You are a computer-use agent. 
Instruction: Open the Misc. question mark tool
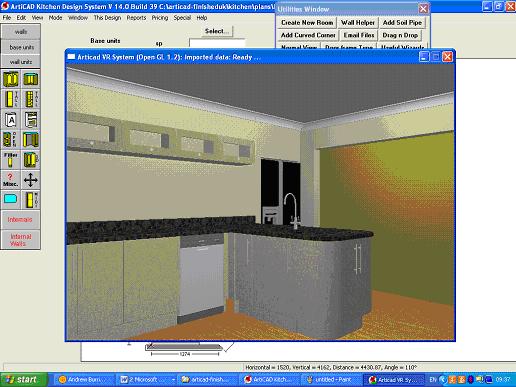pos(11,180)
